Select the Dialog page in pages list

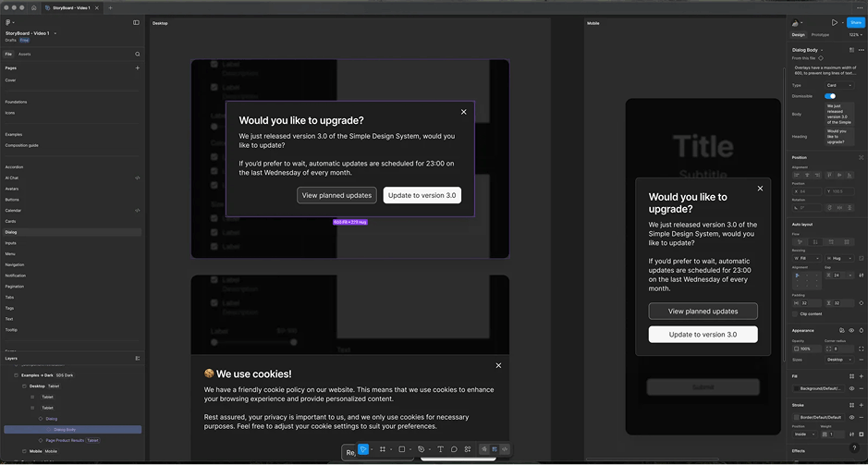[x=11, y=232]
